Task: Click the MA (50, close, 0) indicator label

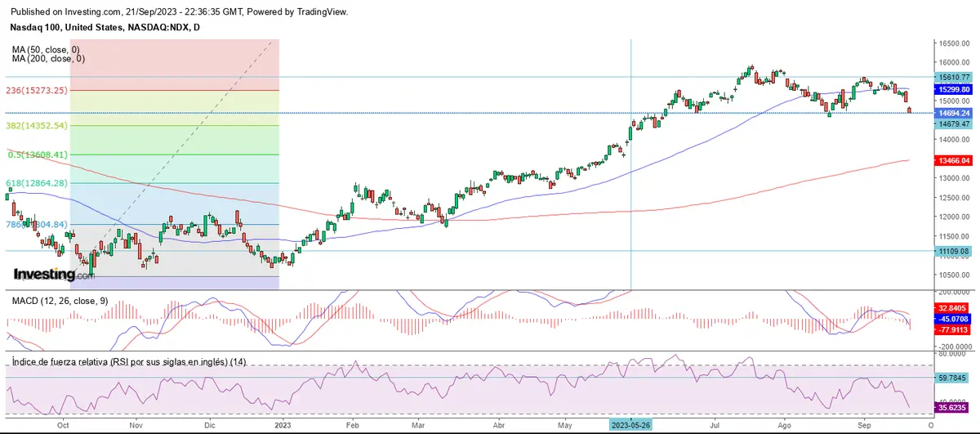Action: (x=47, y=50)
